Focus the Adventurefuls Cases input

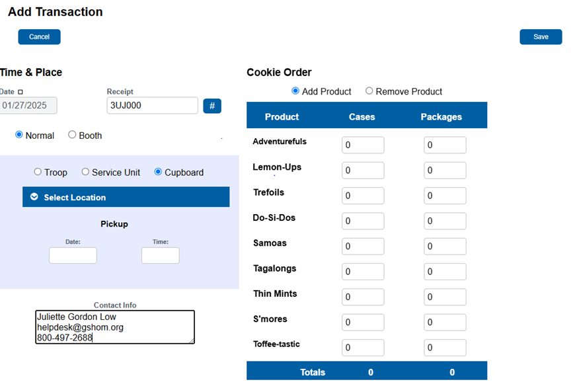coord(362,145)
